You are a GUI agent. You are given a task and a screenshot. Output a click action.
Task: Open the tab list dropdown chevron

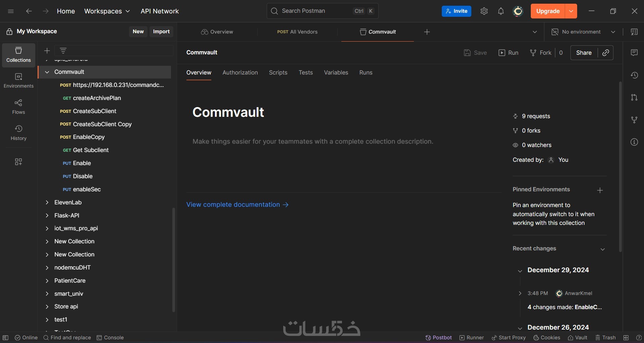(x=535, y=32)
